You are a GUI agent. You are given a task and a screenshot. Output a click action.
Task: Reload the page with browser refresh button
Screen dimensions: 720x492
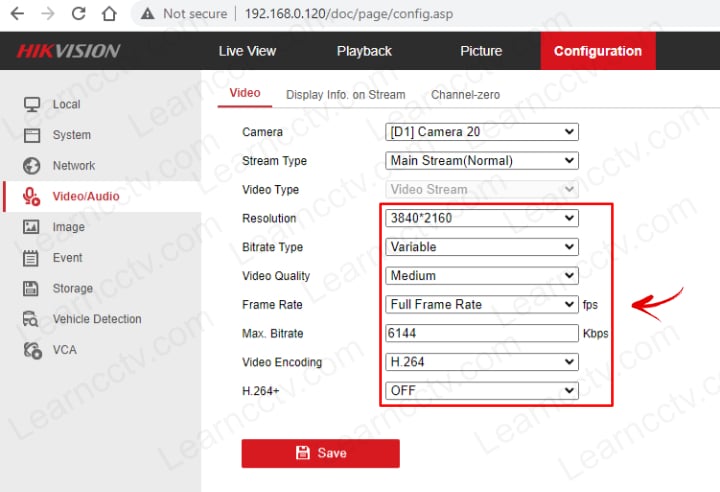(78, 14)
